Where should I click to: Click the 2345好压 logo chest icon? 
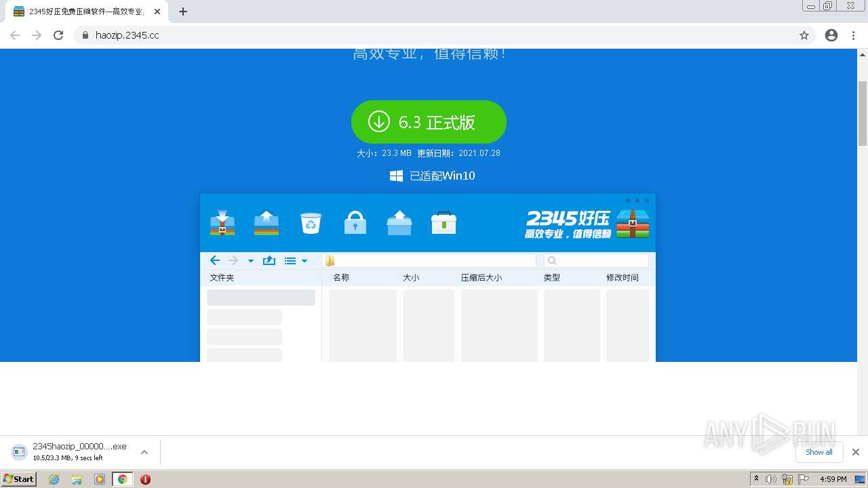coord(633,224)
